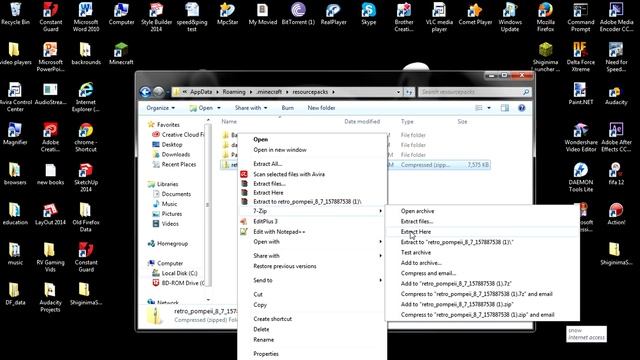Launch Adobe After Effects CC shortcut
Screen dimensions: 640x360
click(616, 138)
